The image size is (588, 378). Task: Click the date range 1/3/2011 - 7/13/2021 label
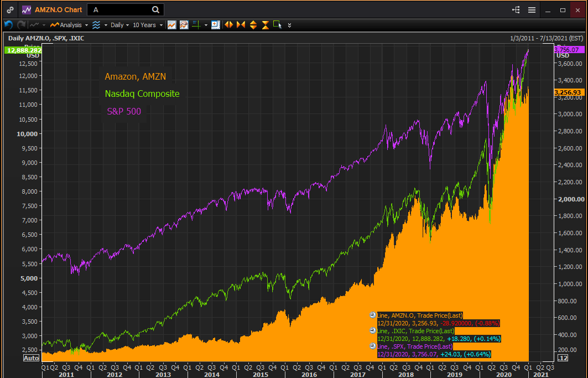coord(547,38)
